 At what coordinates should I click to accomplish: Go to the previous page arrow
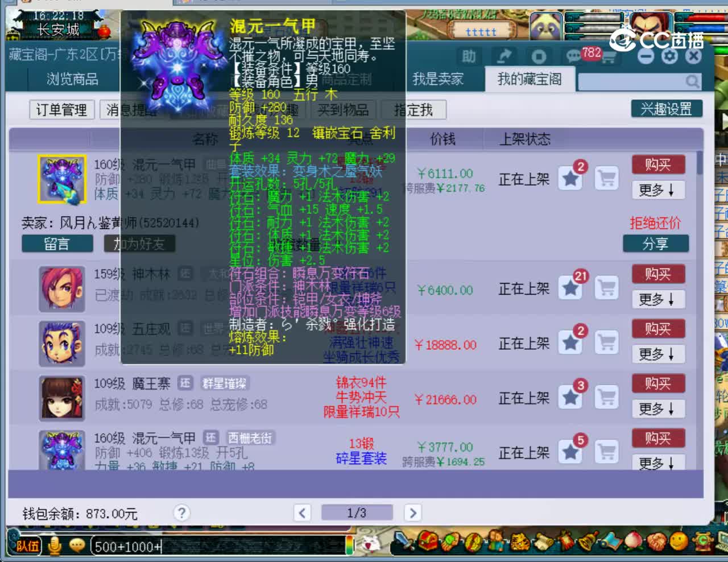(302, 513)
